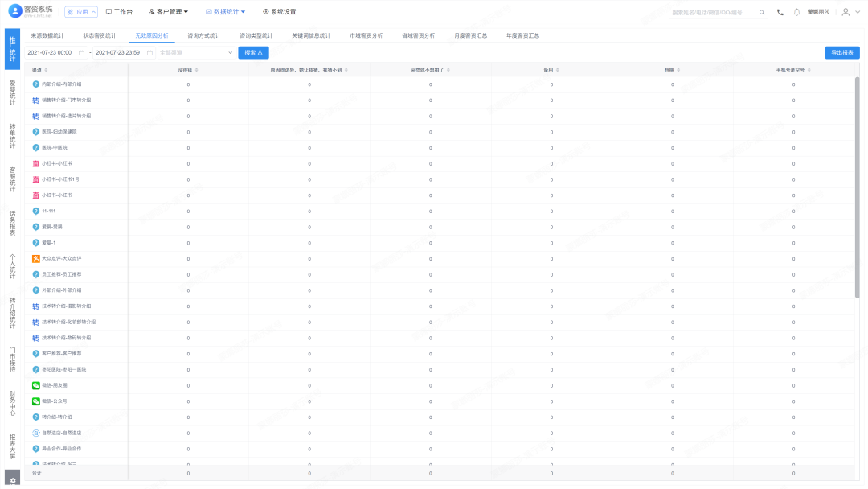This screenshot has width=868, height=489.
Task: Switch to the 年度客资汇总 tab
Action: pyautogui.click(x=522, y=35)
